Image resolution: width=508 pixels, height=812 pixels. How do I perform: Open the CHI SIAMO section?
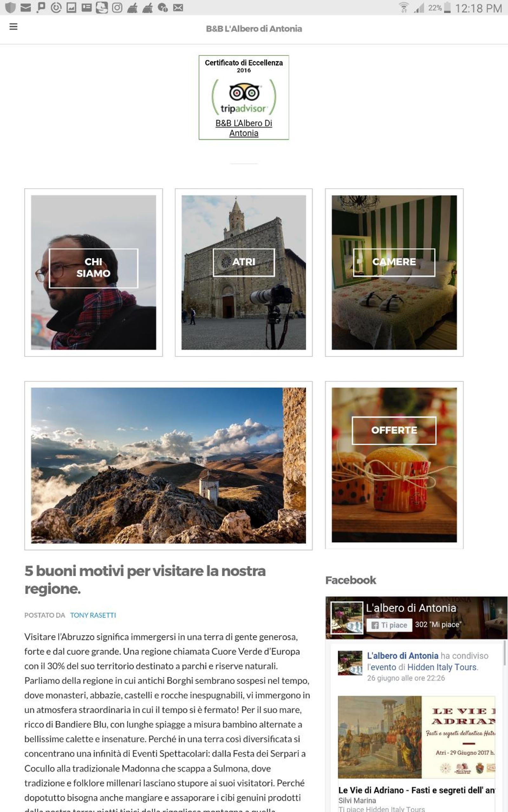point(93,268)
